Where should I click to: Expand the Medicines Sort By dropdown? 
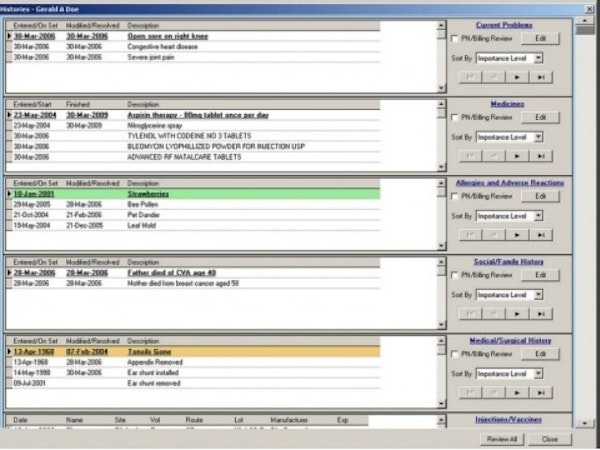pyautogui.click(x=538, y=137)
